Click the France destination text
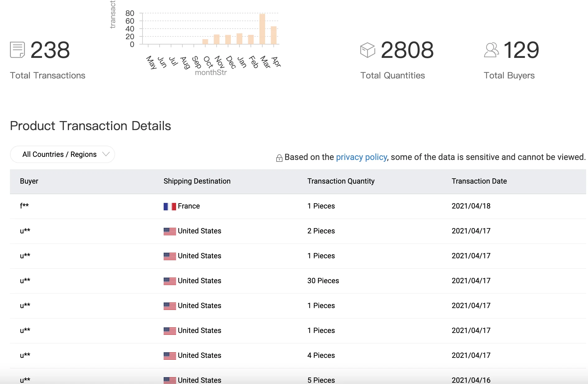Viewport: 588px width, 384px height. point(189,206)
